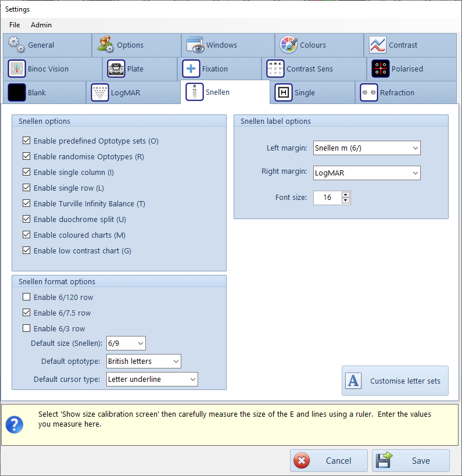Open the Left margin dropdown

pos(366,148)
